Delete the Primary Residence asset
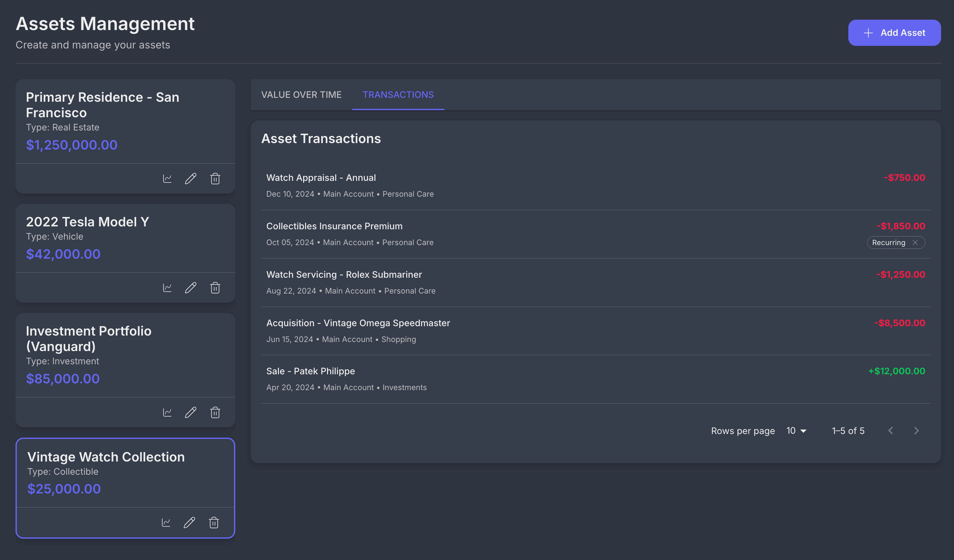 [x=215, y=179]
